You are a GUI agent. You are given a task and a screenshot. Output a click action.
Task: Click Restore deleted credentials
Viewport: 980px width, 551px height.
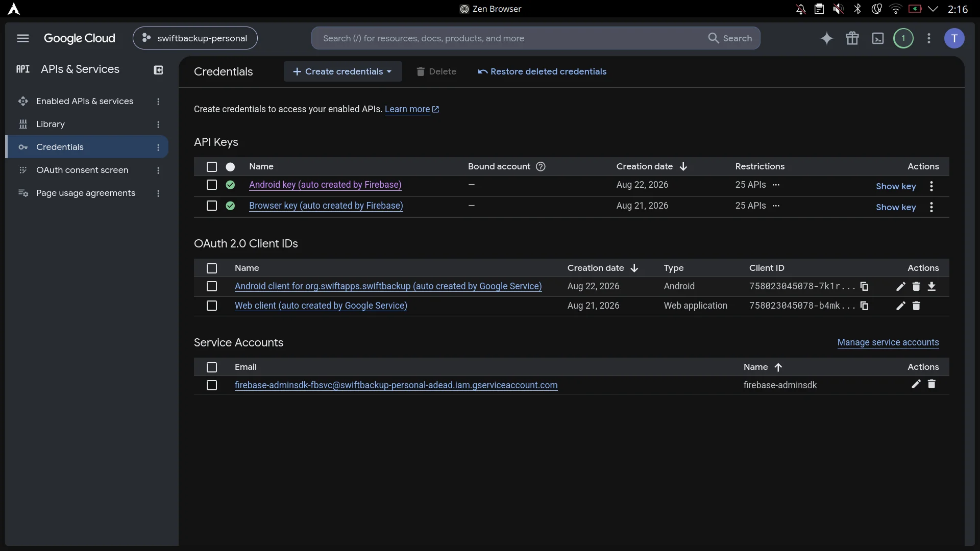[542, 71]
